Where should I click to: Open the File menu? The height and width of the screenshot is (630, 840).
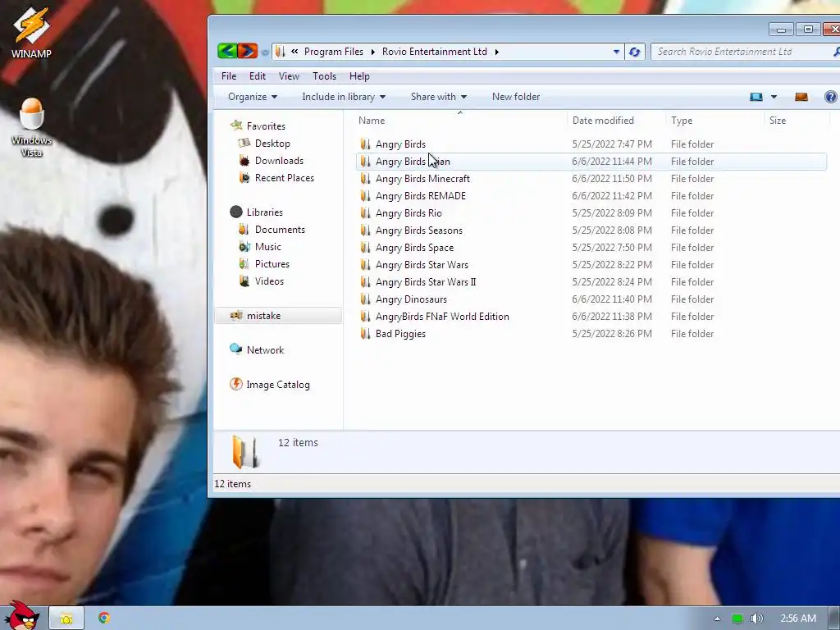229,76
